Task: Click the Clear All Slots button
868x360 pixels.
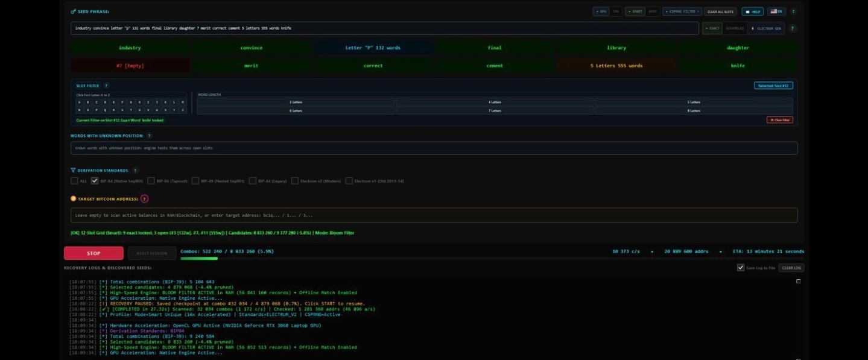Action: (x=720, y=11)
